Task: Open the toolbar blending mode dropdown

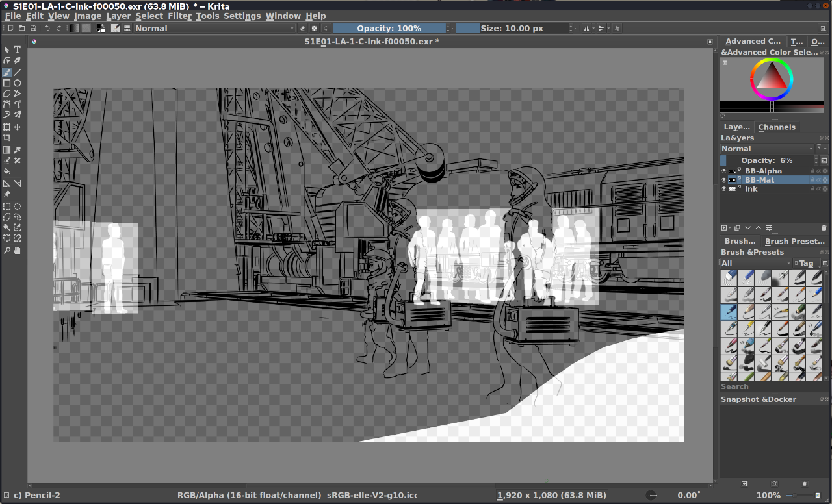Action: (x=214, y=29)
